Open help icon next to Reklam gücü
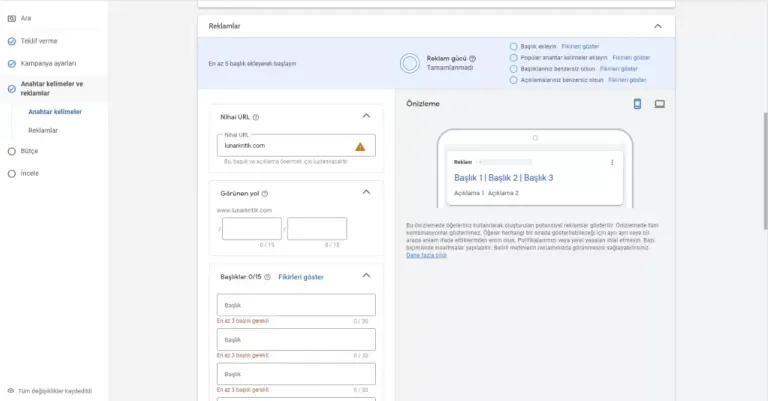Screen dimensions: 768x401 tap(473, 59)
